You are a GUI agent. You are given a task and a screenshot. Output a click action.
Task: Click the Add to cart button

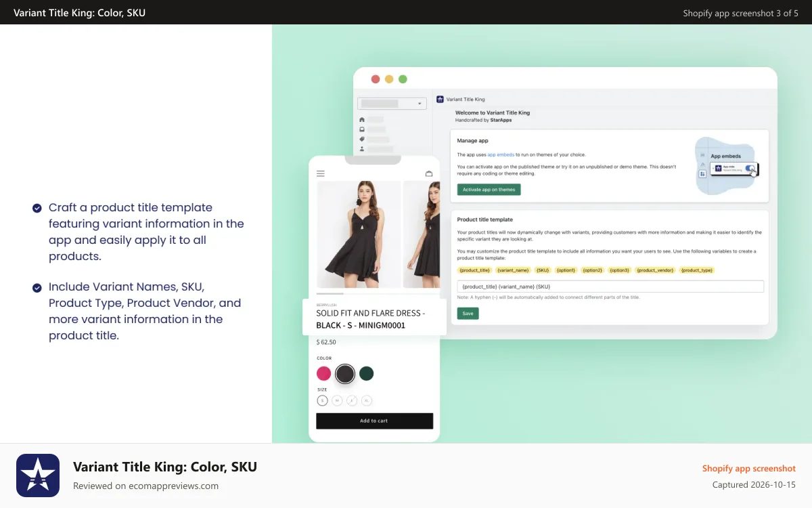[374, 421]
